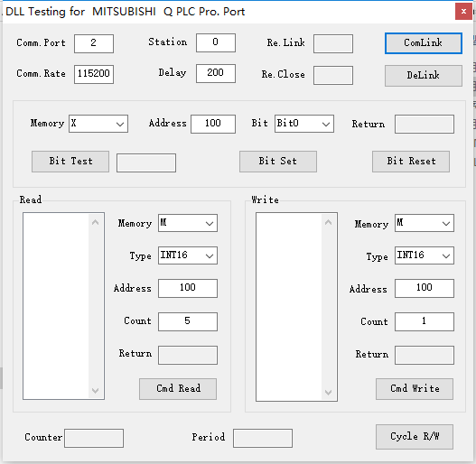Expand the Write Memory dropdown
This screenshot has width=476, height=464.
pos(425,223)
